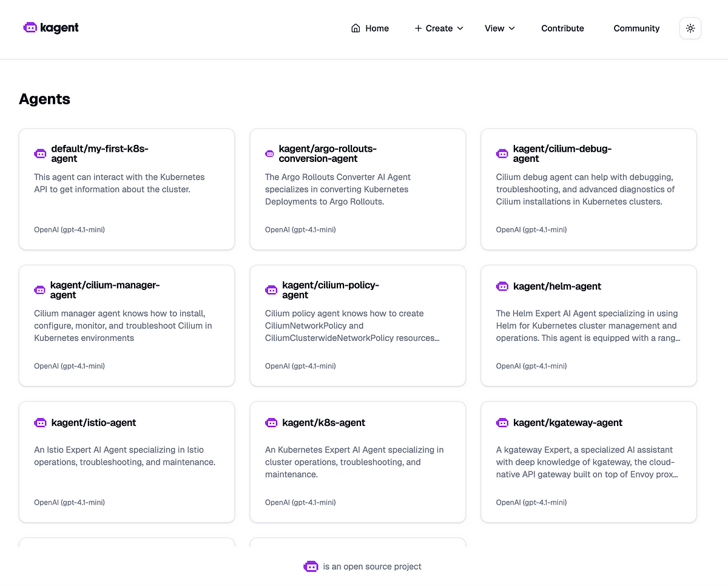Viewport: 728px width, 586px height.
Task: Click the robot icon of kagent/istio-agent
Action: (x=40, y=422)
